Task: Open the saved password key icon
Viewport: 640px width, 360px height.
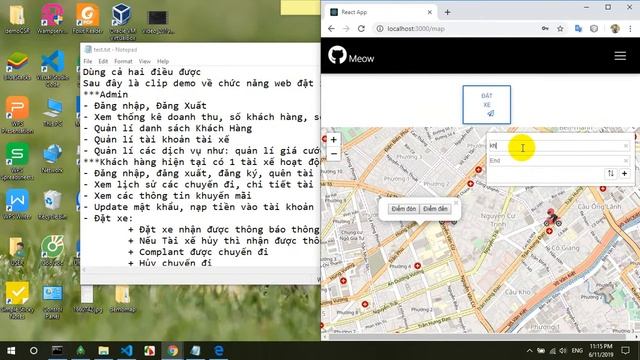Action: (x=545, y=29)
